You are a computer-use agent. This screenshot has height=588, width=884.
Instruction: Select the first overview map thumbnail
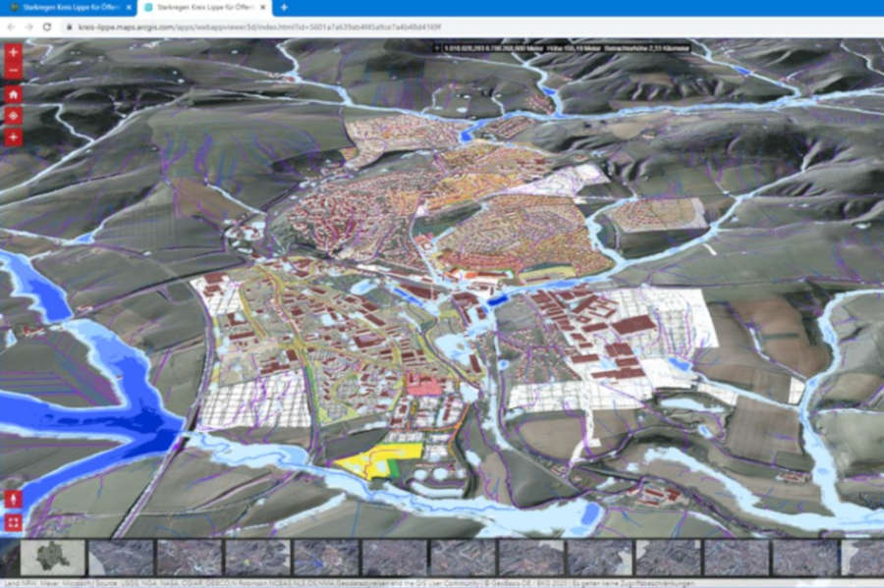(53, 558)
